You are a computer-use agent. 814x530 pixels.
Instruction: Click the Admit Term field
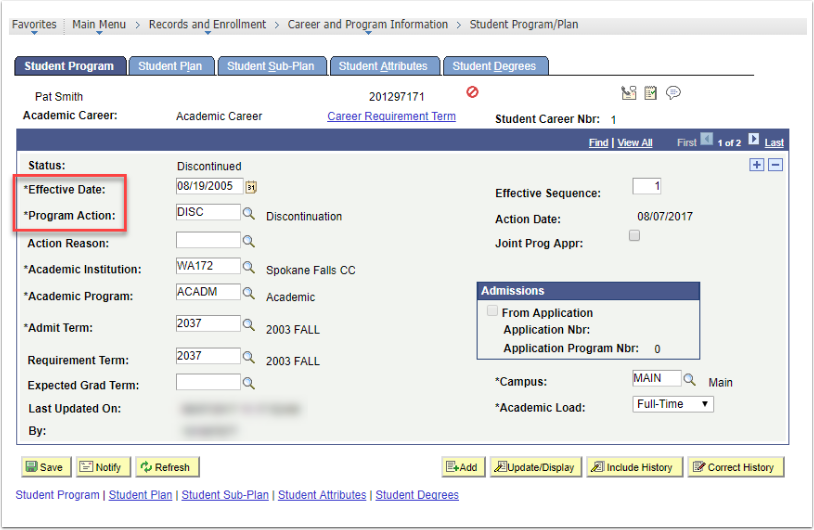click(208, 323)
